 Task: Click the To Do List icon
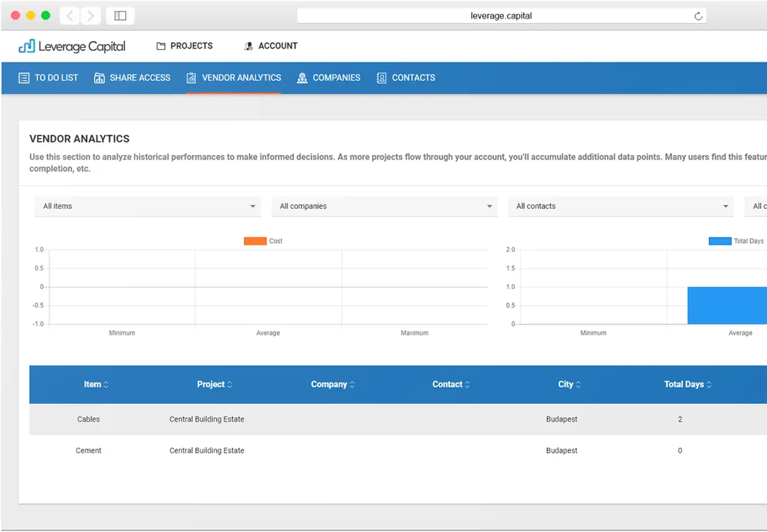tap(24, 78)
